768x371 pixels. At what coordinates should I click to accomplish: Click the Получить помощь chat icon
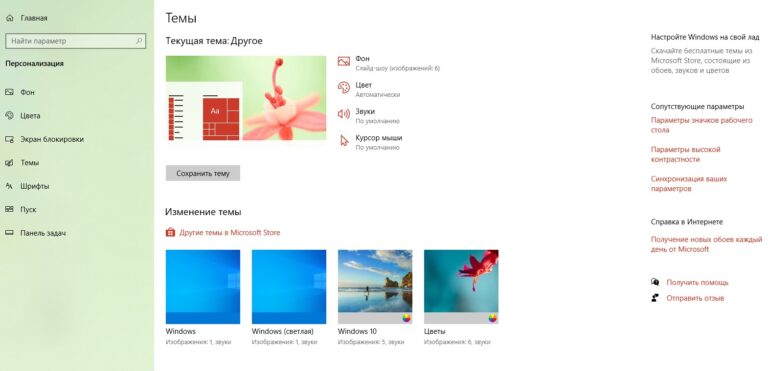pos(655,282)
